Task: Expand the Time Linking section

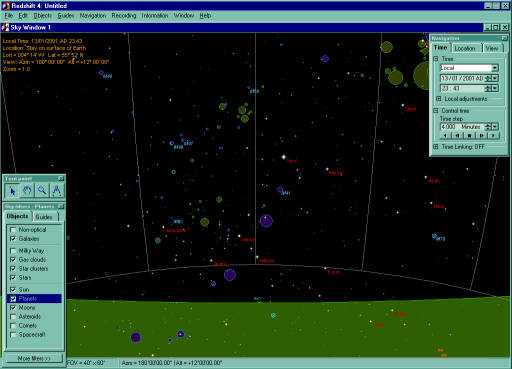Action: coord(436,147)
